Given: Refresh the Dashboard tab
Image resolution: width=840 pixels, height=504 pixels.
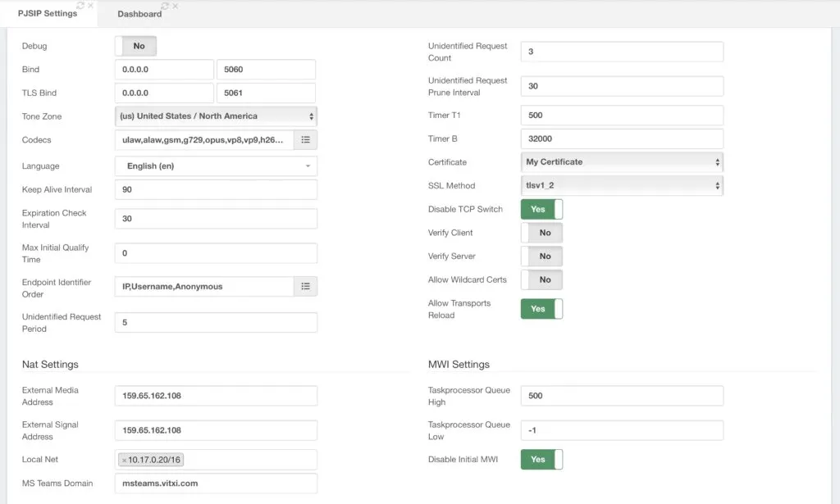Looking at the screenshot, I should (165, 6).
